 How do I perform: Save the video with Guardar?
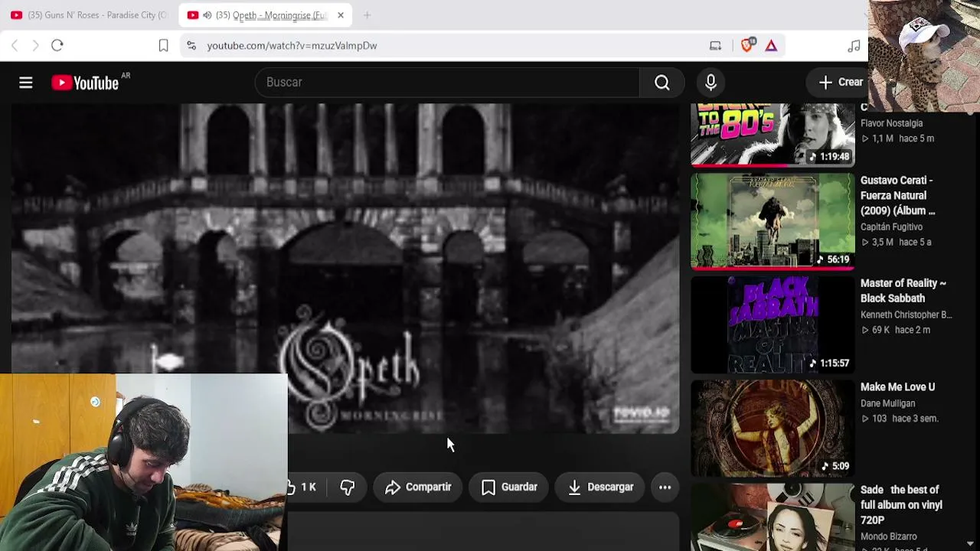coord(509,487)
